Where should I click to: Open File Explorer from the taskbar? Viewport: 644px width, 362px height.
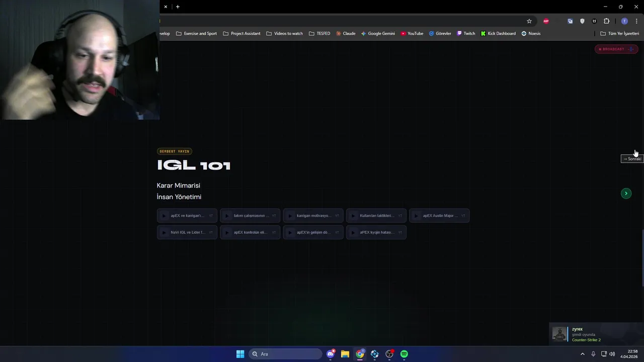[345, 354]
